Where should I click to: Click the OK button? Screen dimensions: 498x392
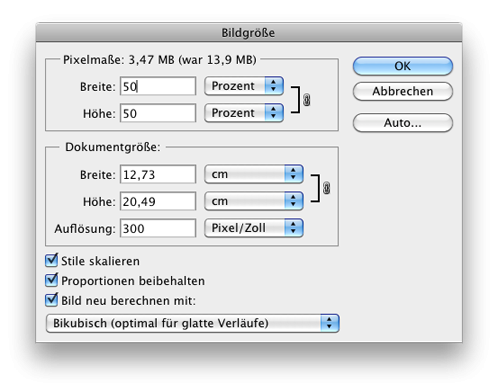(403, 66)
